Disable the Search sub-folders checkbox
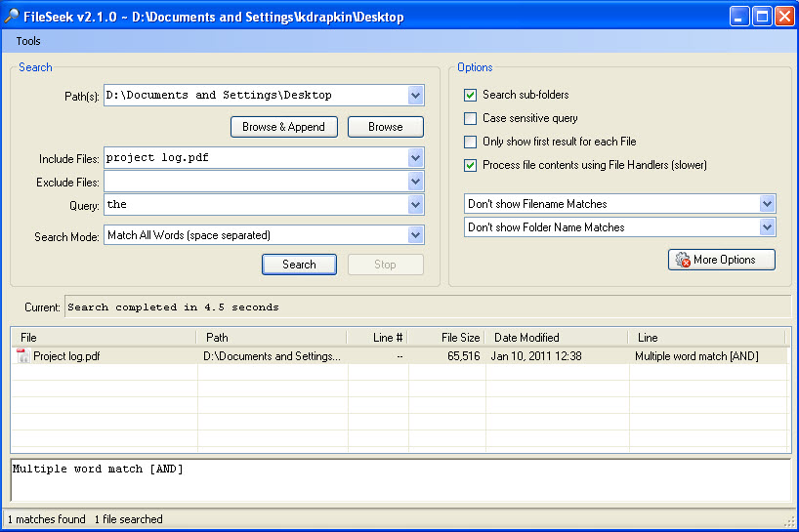The height and width of the screenshot is (532, 799). coord(471,95)
